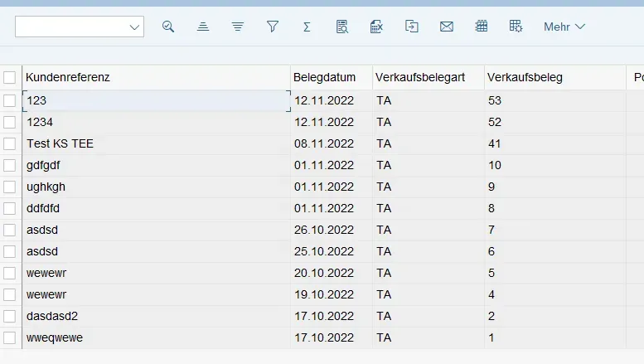Tick the checkbox for row 'Test KS TEE'

pos(10,143)
